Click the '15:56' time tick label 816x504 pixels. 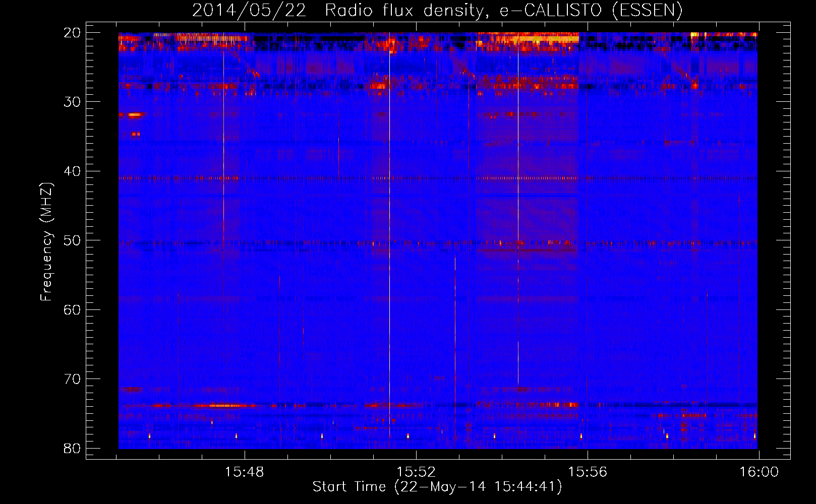click(x=588, y=472)
